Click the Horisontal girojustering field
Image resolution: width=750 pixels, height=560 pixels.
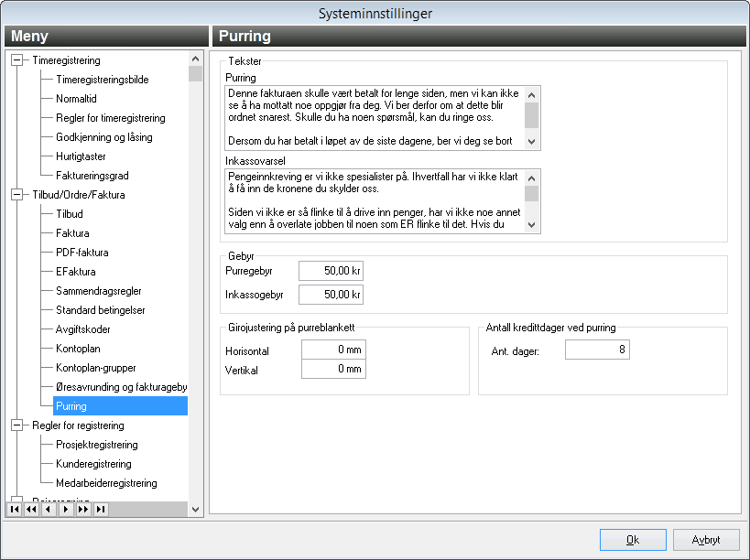pyautogui.click(x=334, y=350)
